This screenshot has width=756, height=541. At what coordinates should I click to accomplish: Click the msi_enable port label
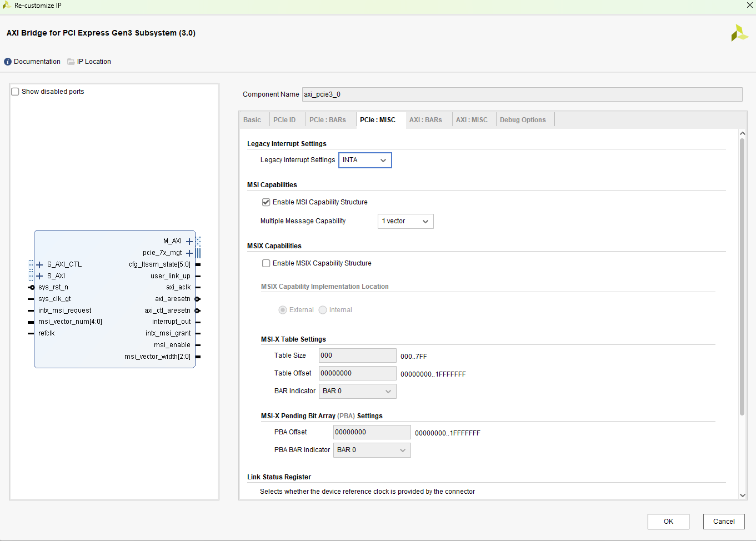click(172, 345)
